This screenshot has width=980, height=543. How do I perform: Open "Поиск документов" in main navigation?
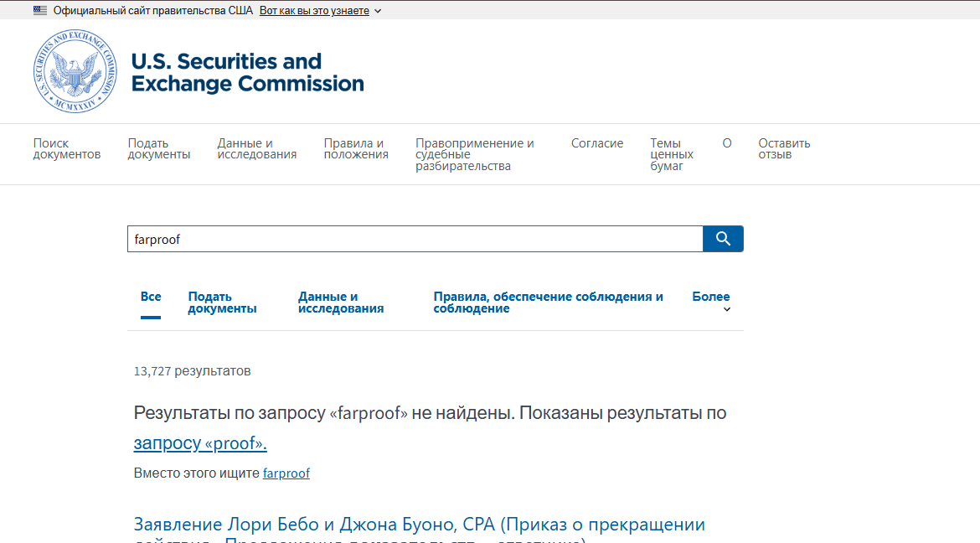67,149
